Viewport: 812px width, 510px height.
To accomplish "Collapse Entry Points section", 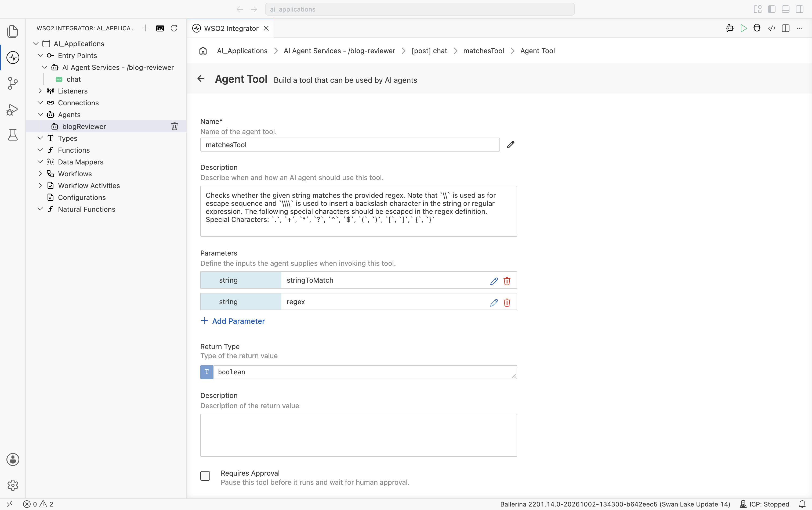I will [x=40, y=55].
